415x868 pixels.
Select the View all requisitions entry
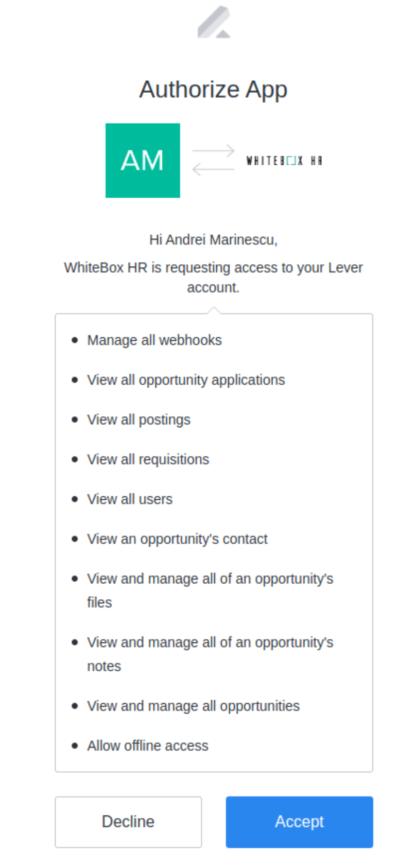[x=148, y=460]
